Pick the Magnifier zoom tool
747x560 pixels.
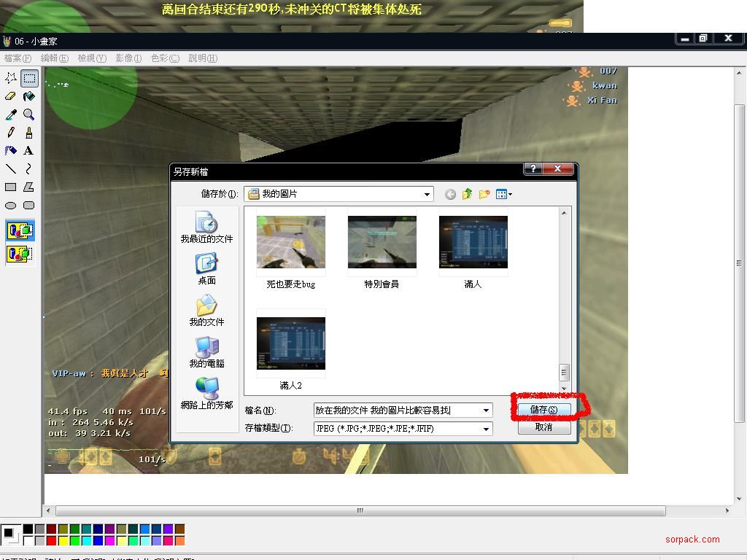coord(28,114)
